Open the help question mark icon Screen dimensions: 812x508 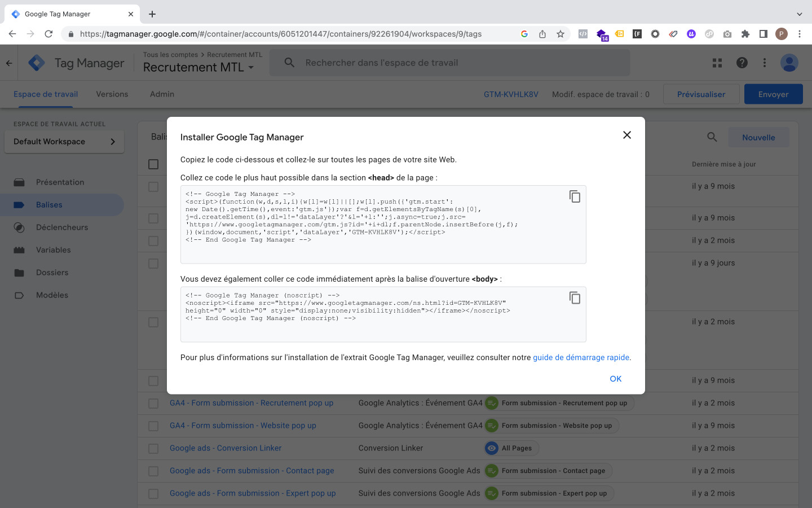[742, 63]
